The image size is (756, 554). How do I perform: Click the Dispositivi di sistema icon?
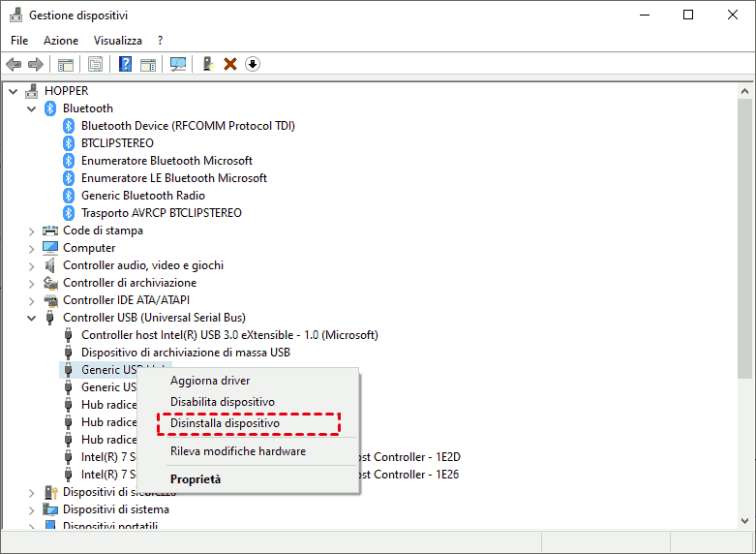(x=50, y=509)
